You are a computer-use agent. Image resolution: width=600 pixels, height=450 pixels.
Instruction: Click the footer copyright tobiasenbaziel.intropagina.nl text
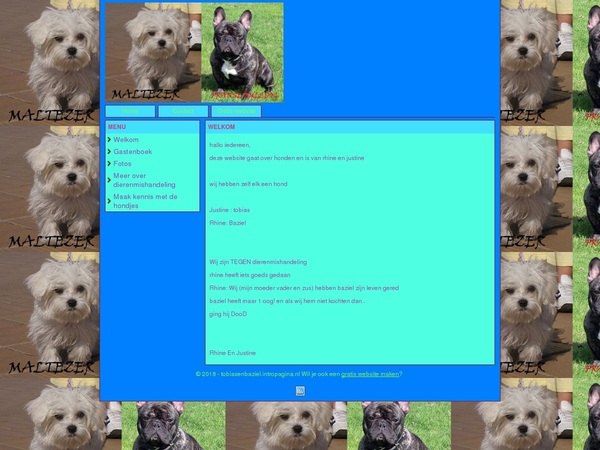[248, 374]
